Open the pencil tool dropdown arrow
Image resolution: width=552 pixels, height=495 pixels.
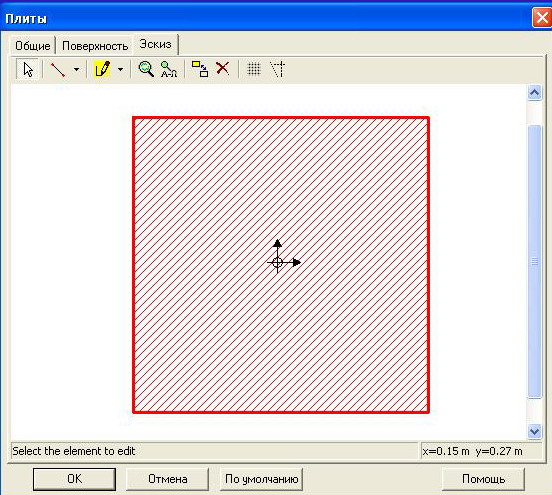pyautogui.click(x=120, y=69)
